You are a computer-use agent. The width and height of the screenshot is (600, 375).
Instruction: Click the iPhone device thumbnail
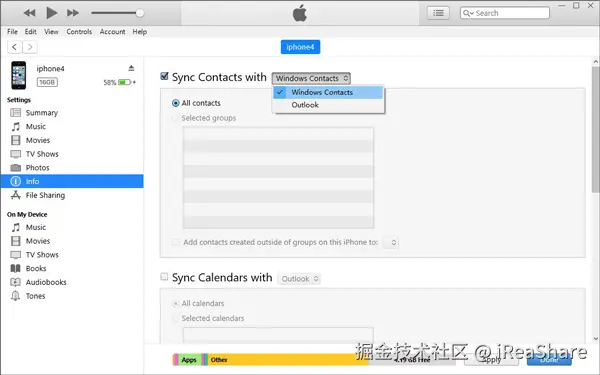tap(18, 75)
